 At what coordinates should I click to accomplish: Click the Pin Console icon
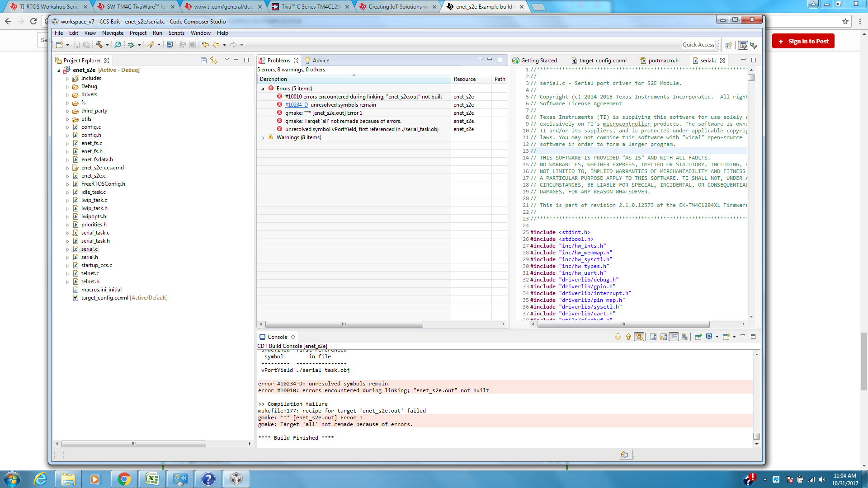698,337
